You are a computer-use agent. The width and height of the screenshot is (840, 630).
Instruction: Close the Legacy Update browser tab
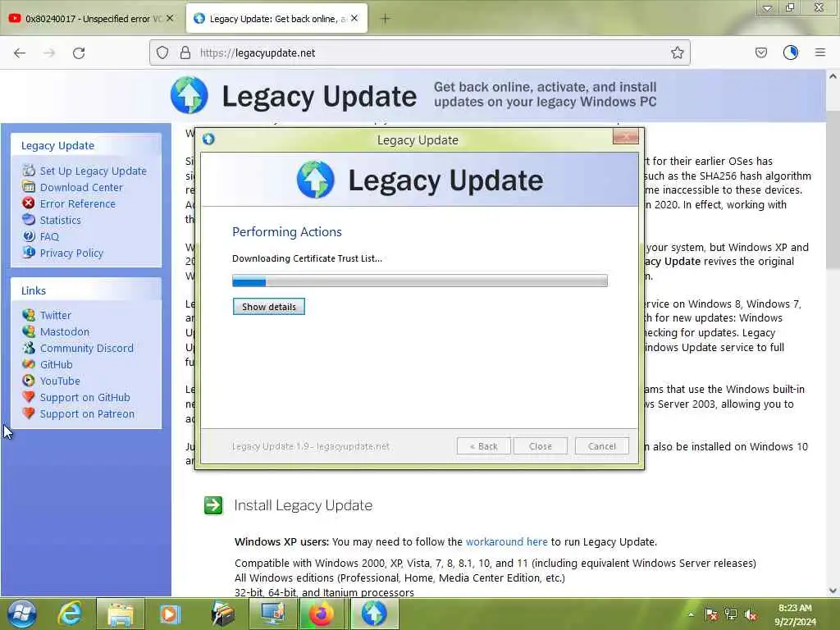click(354, 18)
